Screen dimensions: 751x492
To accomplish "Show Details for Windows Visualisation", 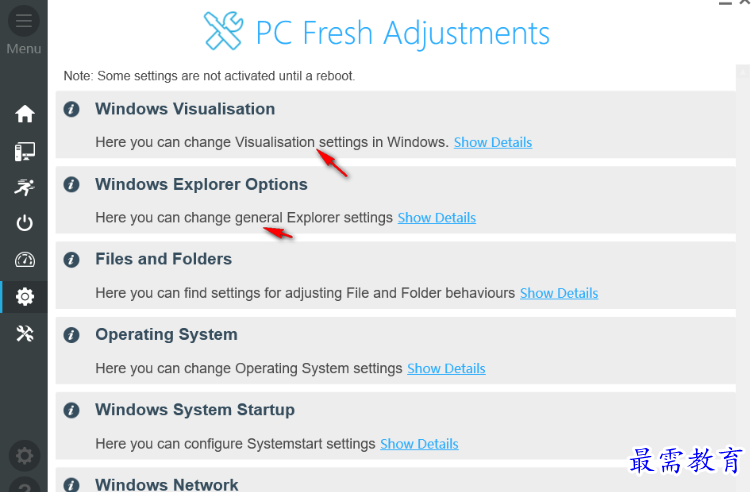I will point(493,142).
